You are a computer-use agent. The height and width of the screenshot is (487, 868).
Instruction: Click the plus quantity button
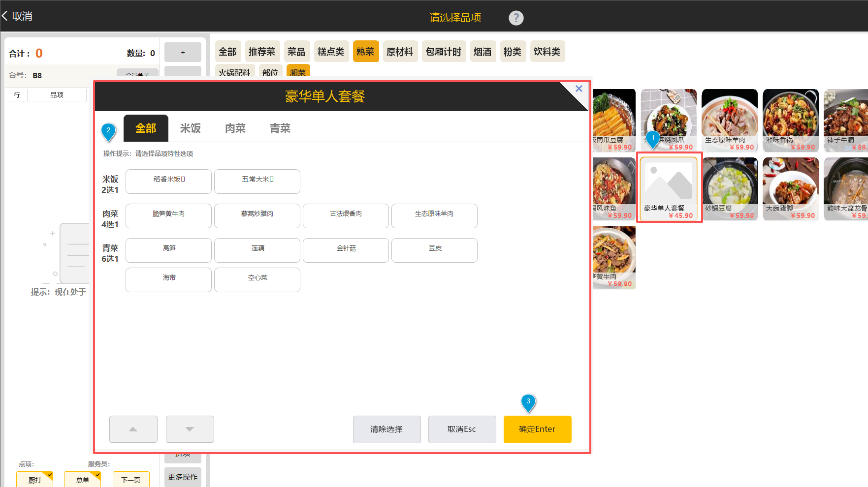(183, 52)
